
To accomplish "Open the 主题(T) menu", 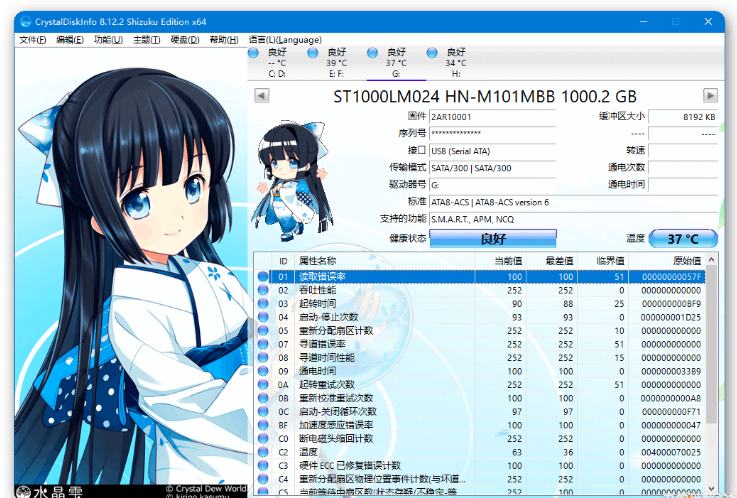I will (x=146, y=40).
